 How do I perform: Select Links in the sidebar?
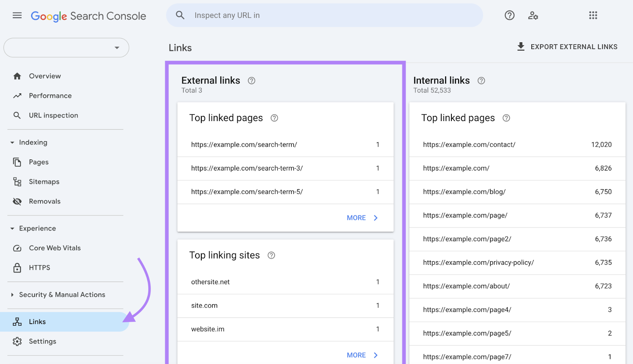(x=37, y=322)
